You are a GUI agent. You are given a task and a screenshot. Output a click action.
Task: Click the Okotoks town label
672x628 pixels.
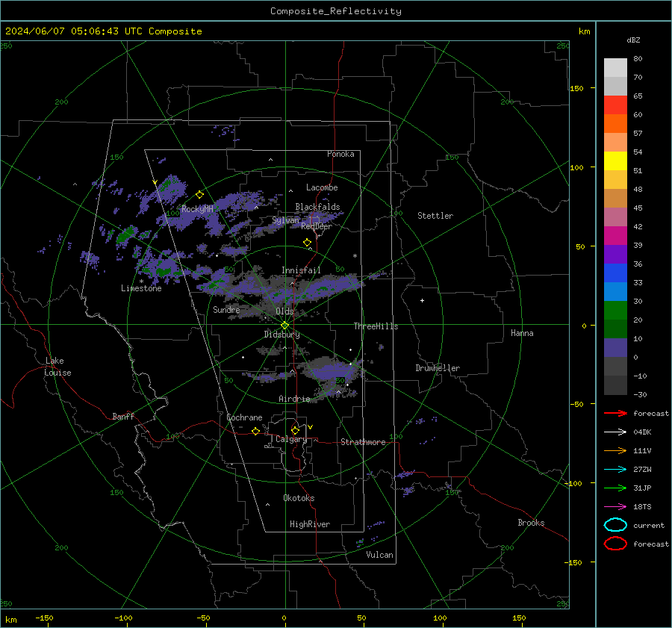pos(299,498)
